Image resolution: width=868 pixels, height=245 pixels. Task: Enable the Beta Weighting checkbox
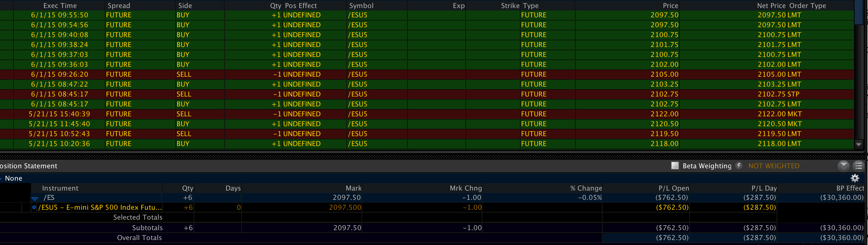675,165
